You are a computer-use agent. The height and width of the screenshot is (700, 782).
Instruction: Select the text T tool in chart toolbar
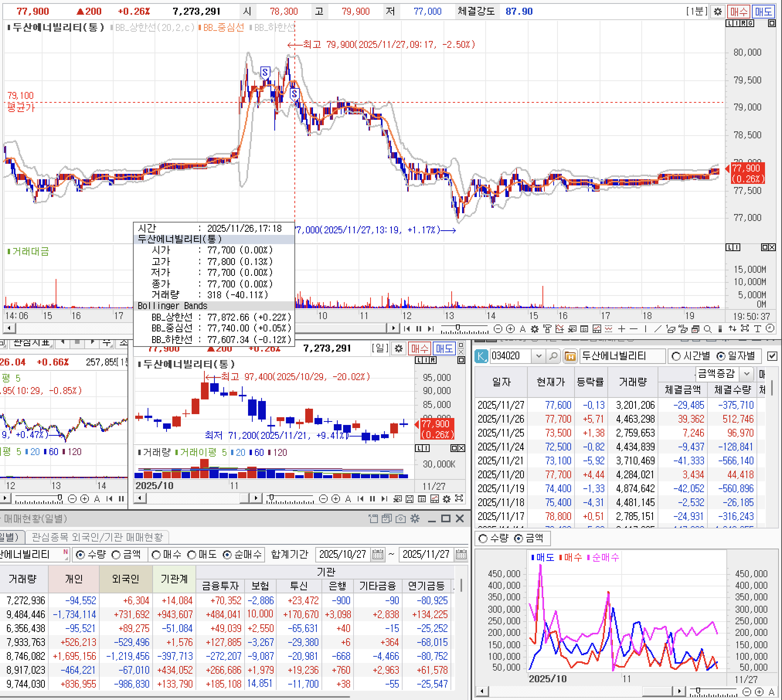(757, 329)
